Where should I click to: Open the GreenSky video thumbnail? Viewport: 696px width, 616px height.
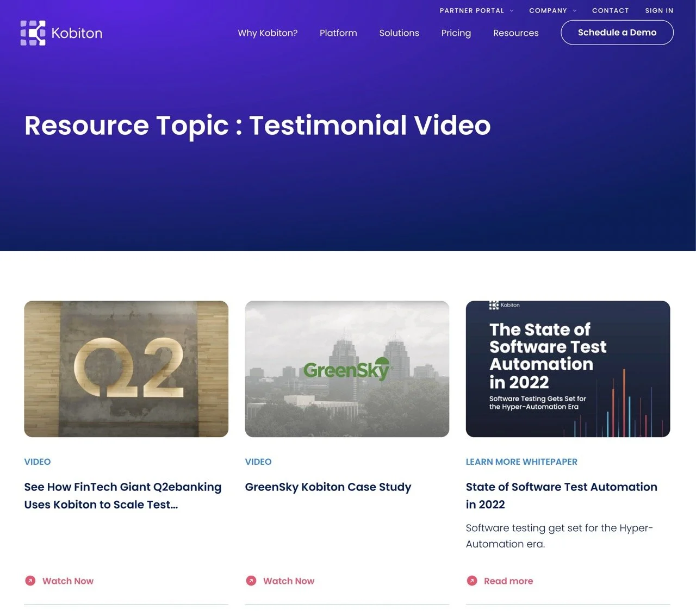pos(347,369)
